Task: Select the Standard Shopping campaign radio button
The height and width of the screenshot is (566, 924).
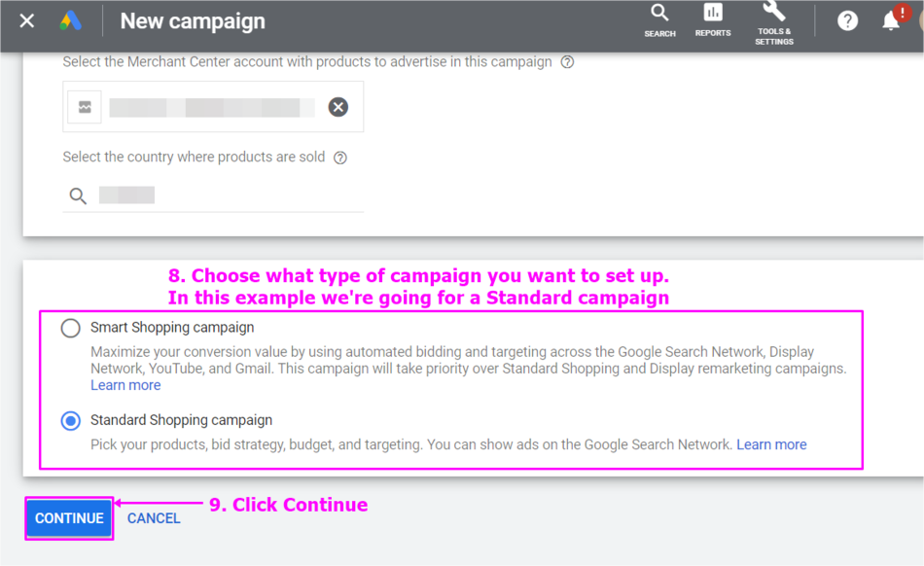Action: tap(71, 420)
